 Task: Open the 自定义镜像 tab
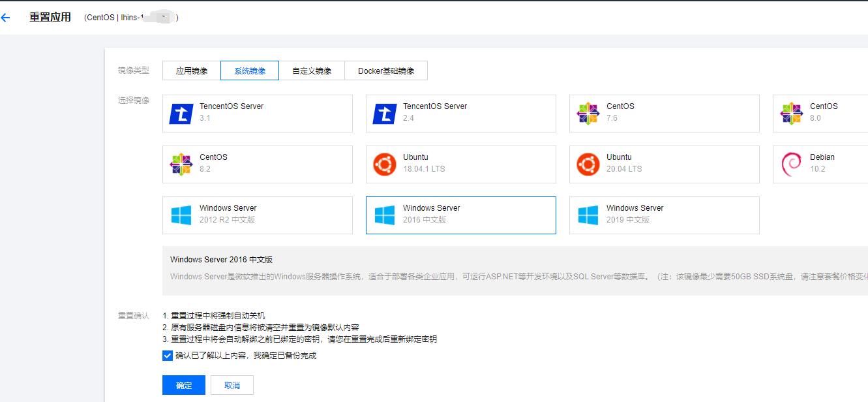pos(312,70)
